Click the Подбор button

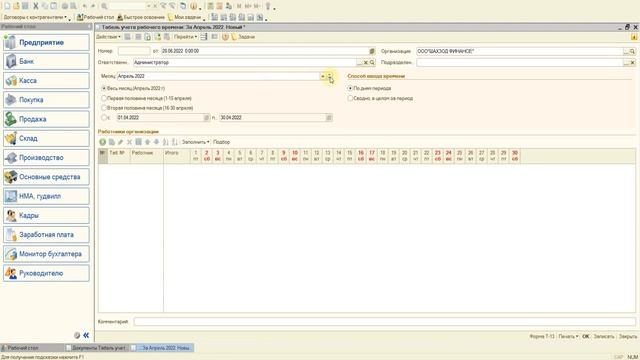pyautogui.click(x=222, y=142)
